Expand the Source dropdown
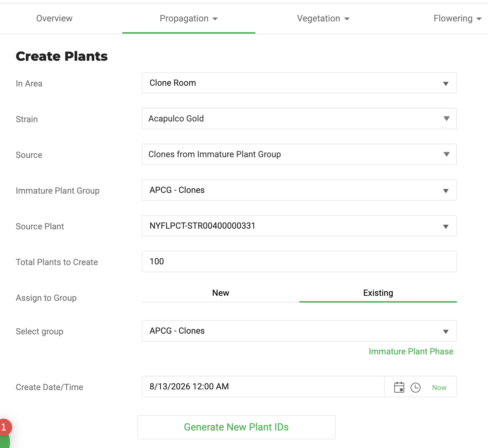 (x=299, y=154)
